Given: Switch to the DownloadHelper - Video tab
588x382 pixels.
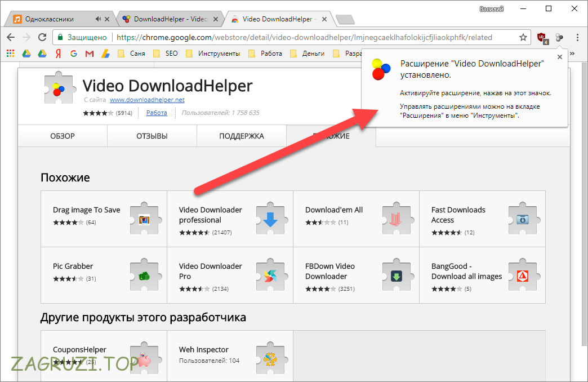Looking at the screenshot, I should pos(170,19).
